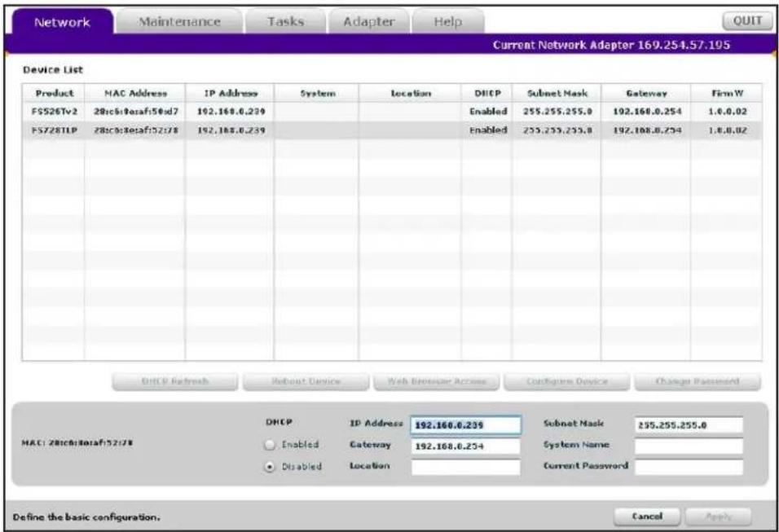The width and height of the screenshot is (779, 532).
Task: Click MAC address ending 50:d7
Action: [x=135, y=112]
